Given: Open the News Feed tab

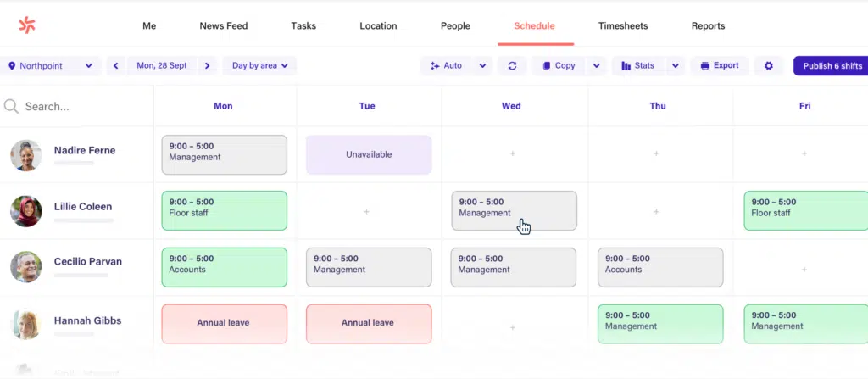Looking at the screenshot, I should [224, 26].
